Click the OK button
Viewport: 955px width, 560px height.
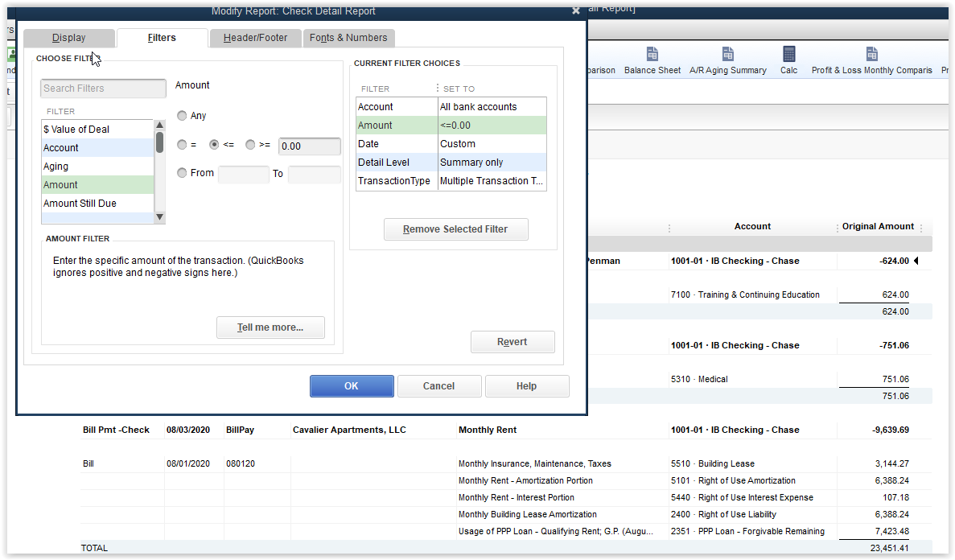pos(352,385)
